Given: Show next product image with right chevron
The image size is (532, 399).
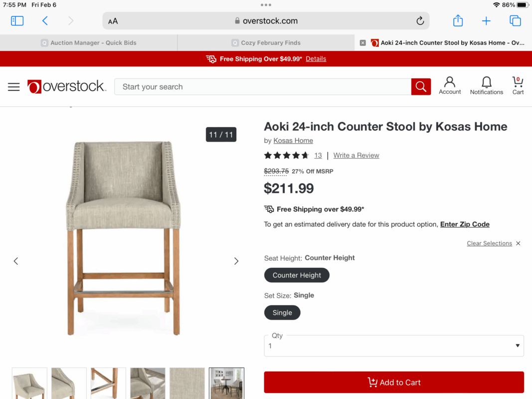Looking at the screenshot, I should pyautogui.click(x=236, y=261).
